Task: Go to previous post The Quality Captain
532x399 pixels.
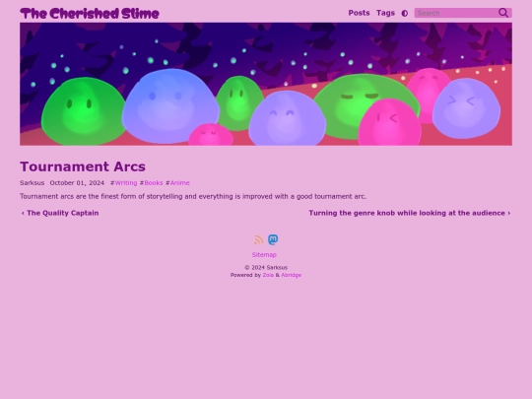Action: 60,213
